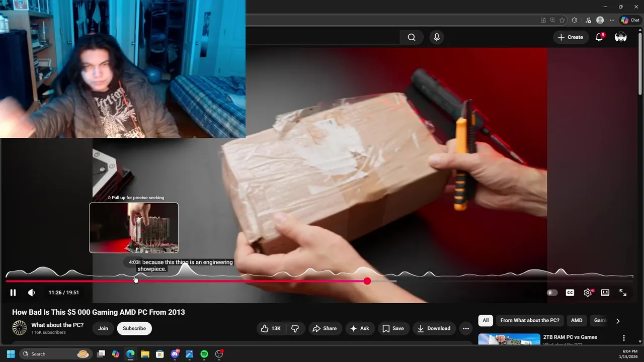Screen dimensions: 644x362
Task: Click the Create button
Action: coord(571,37)
